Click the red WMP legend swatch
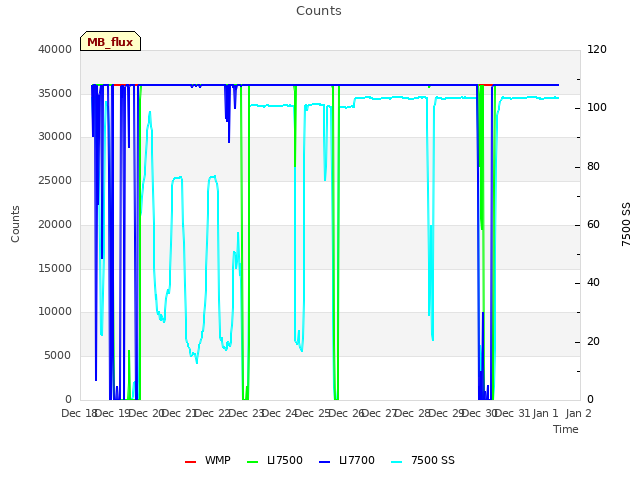Image resolution: width=640 pixels, height=480 pixels. click(191, 461)
